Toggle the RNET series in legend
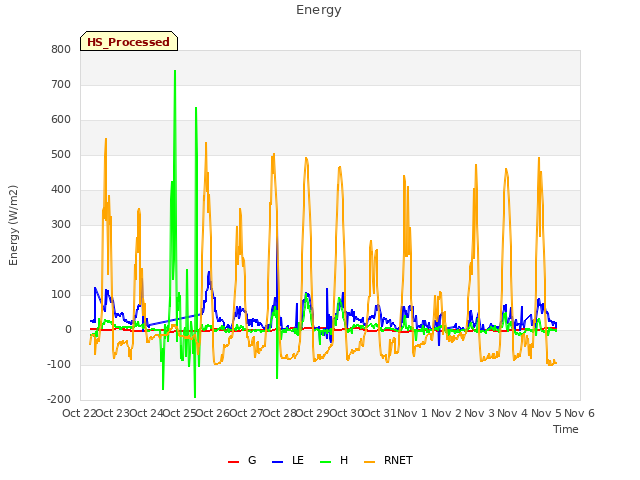This screenshot has width=640, height=480. 388,460
